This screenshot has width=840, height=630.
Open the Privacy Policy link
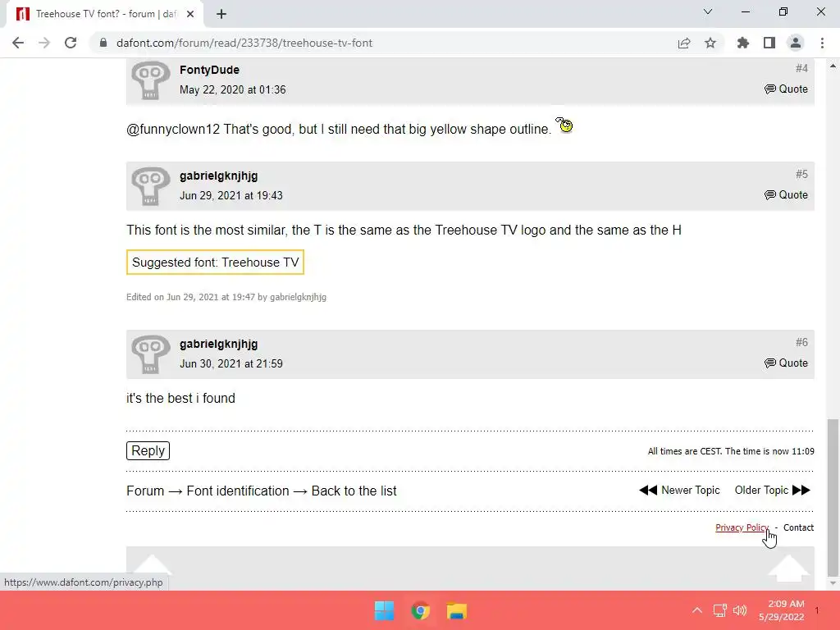click(x=742, y=527)
